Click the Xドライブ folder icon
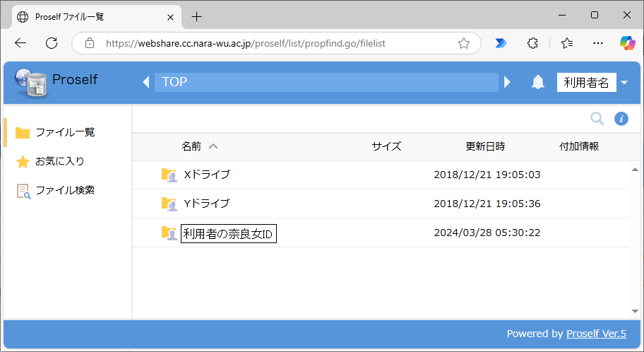Viewport: 644px width, 352px height. pos(169,175)
